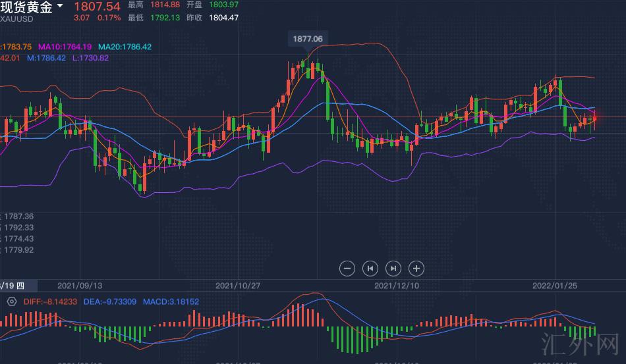Click the Bollinger L:1730.82 label
The width and height of the screenshot is (626, 364).
(x=90, y=58)
